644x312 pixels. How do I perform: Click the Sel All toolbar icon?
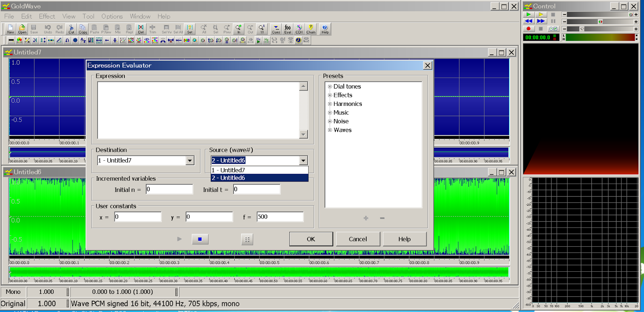(x=178, y=29)
